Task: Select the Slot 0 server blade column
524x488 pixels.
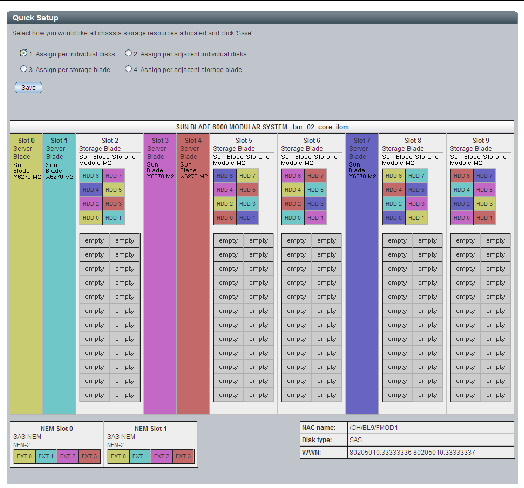Action: coord(26,274)
